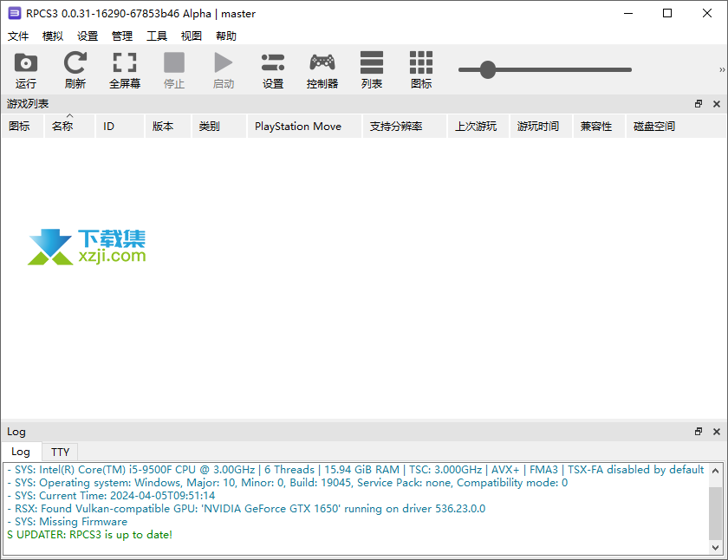Click the 启动 play button
The width and height of the screenshot is (728, 560).
pos(224,70)
